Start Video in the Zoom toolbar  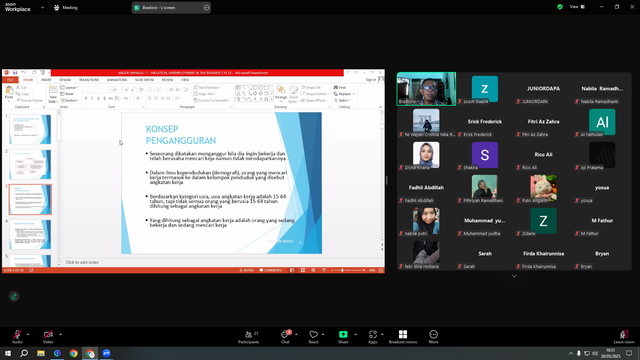click(x=48, y=336)
